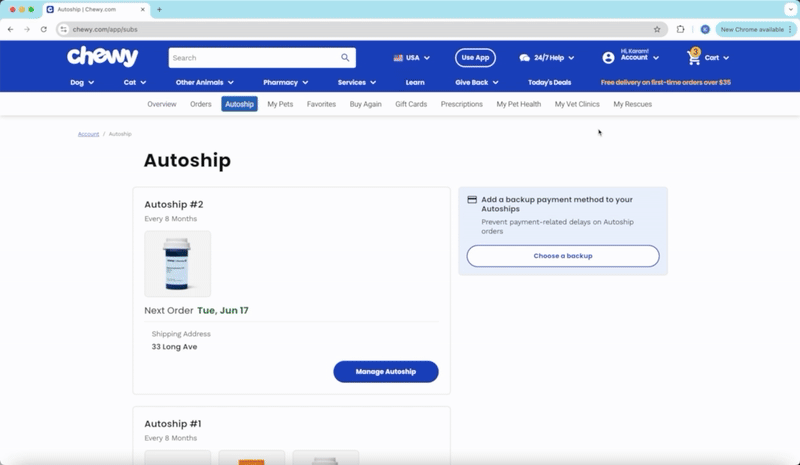800x465 pixels.
Task: Expand the Other Animals menu
Action: pos(205,82)
